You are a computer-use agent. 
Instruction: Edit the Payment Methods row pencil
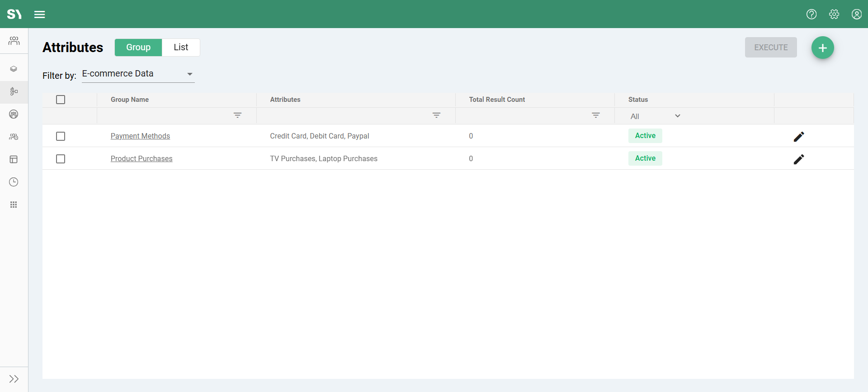click(x=799, y=136)
